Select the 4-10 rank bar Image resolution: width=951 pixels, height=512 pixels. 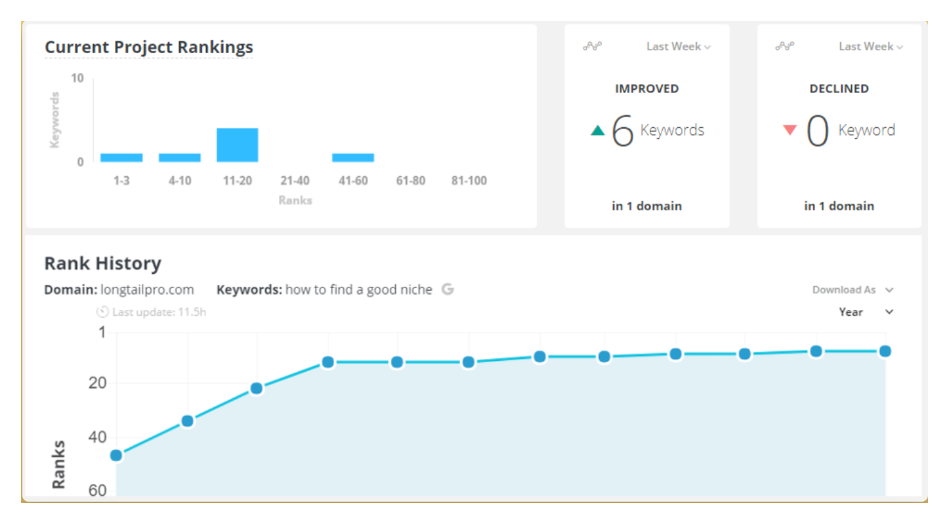coord(179,157)
